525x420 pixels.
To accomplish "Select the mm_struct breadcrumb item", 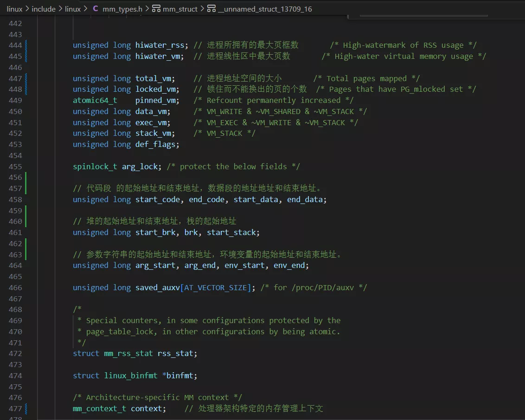I will [180, 9].
